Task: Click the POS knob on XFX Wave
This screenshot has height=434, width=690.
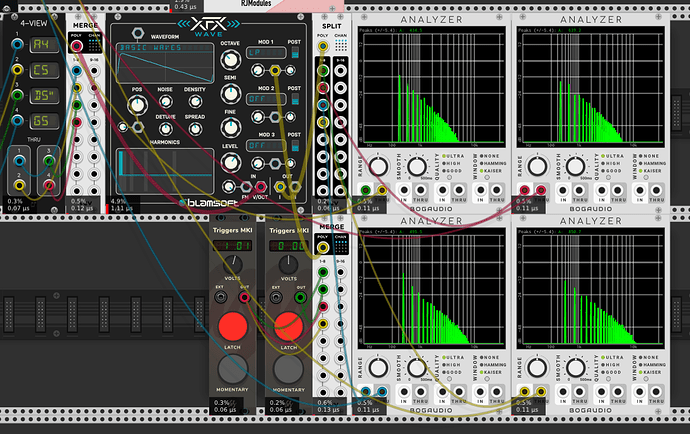Action: 137,105
